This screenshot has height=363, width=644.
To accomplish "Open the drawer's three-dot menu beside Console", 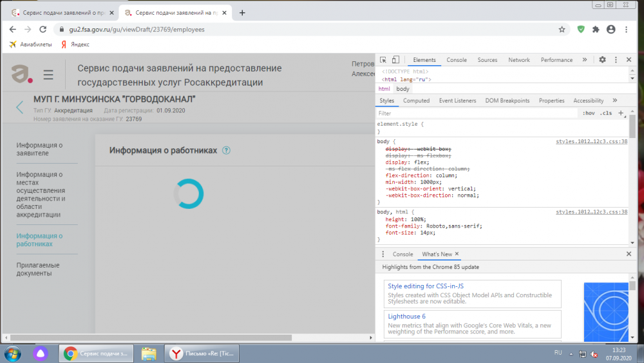I will coord(383,254).
